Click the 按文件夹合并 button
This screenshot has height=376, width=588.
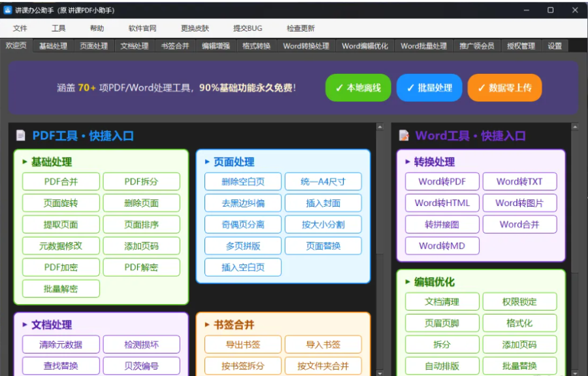coord(323,366)
